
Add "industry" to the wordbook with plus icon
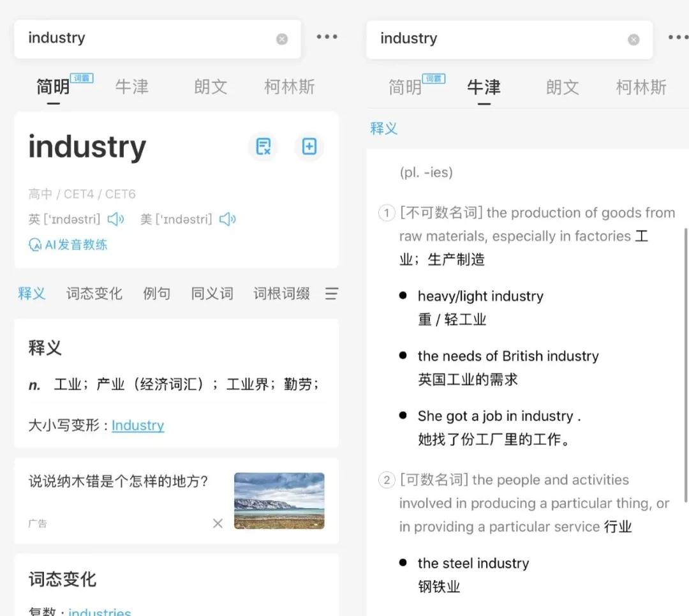click(309, 146)
